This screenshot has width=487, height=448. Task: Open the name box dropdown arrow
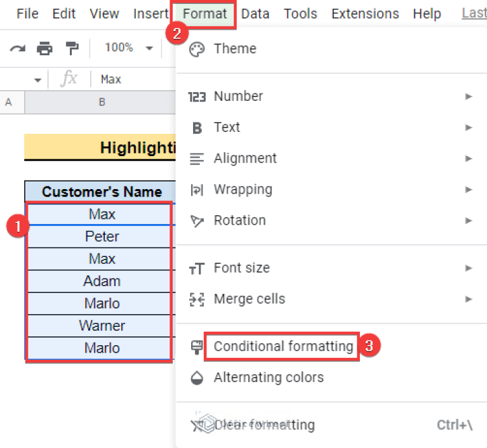pos(37,80)
